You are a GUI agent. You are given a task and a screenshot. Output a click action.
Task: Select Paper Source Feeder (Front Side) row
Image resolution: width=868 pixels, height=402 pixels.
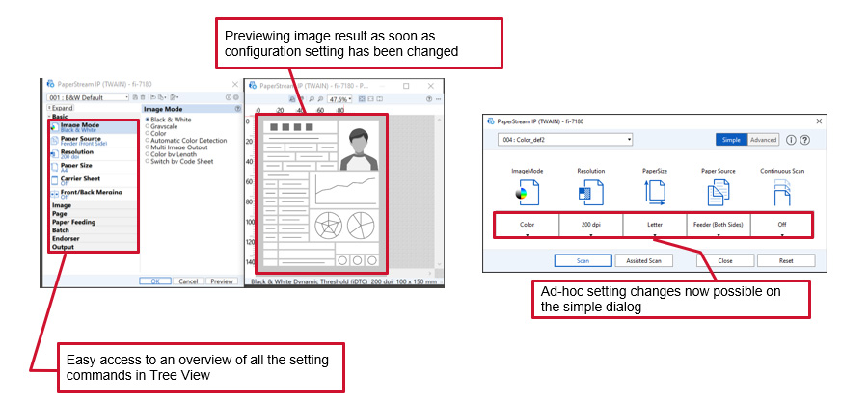[x=93, y=141]
